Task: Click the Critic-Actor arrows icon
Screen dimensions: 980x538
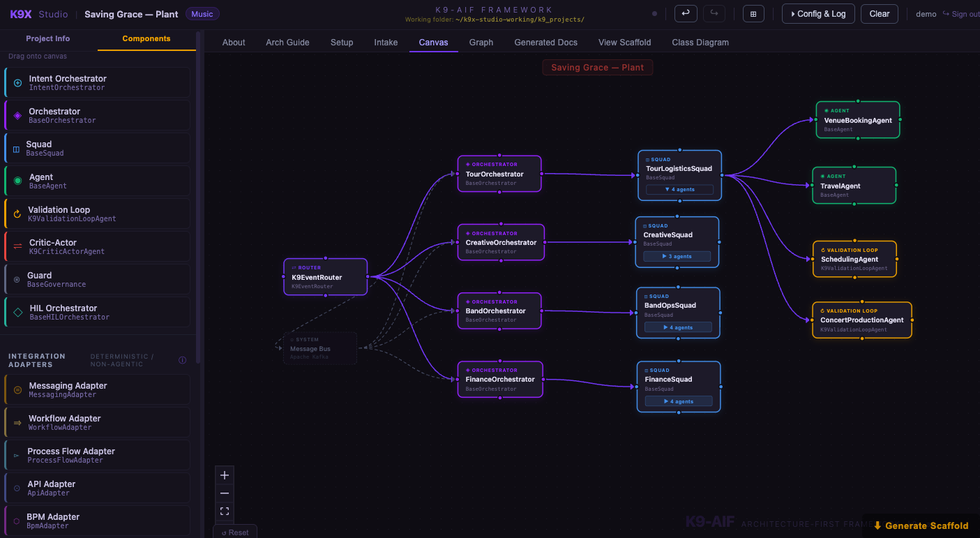Action: tap(17, 246)
